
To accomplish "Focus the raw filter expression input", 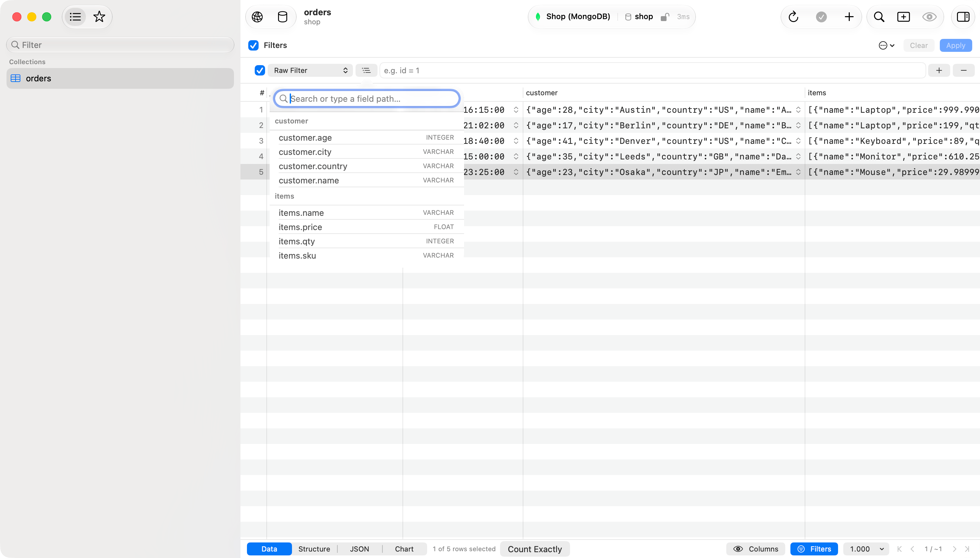I will (x=652, y=71).
